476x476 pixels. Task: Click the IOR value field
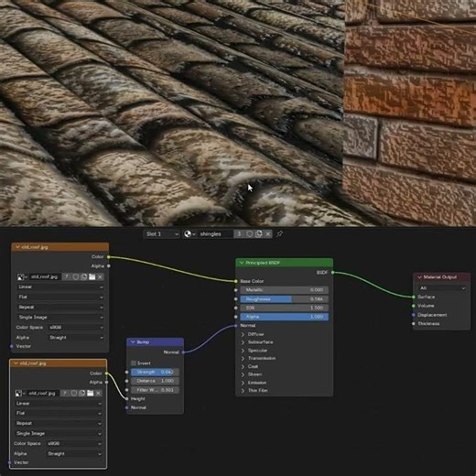[285, 308]
